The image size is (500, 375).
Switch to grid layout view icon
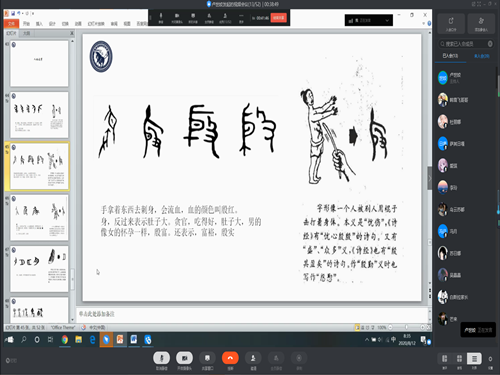click(x=459, y=359)
